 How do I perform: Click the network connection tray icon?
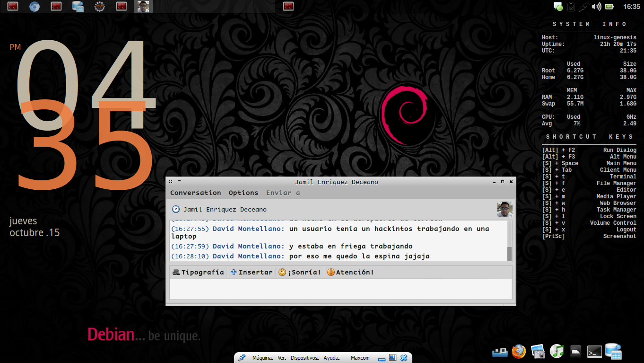tap(584, 7)
